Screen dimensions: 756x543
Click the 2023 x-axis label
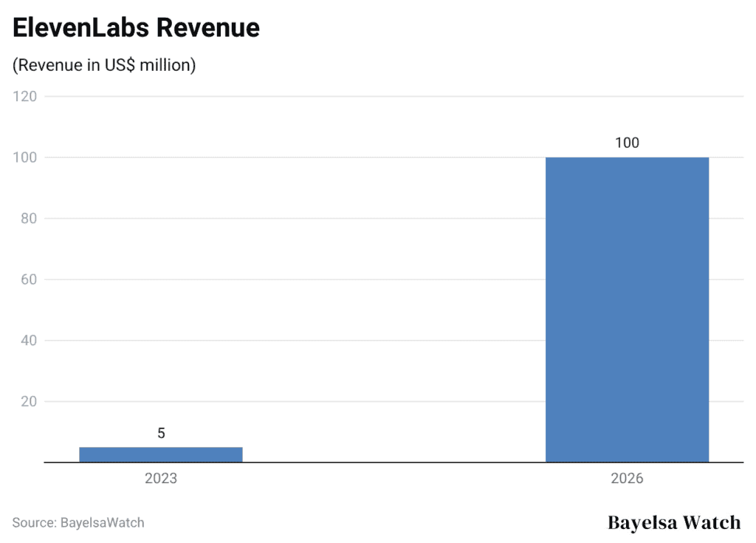tap(161, 478)
